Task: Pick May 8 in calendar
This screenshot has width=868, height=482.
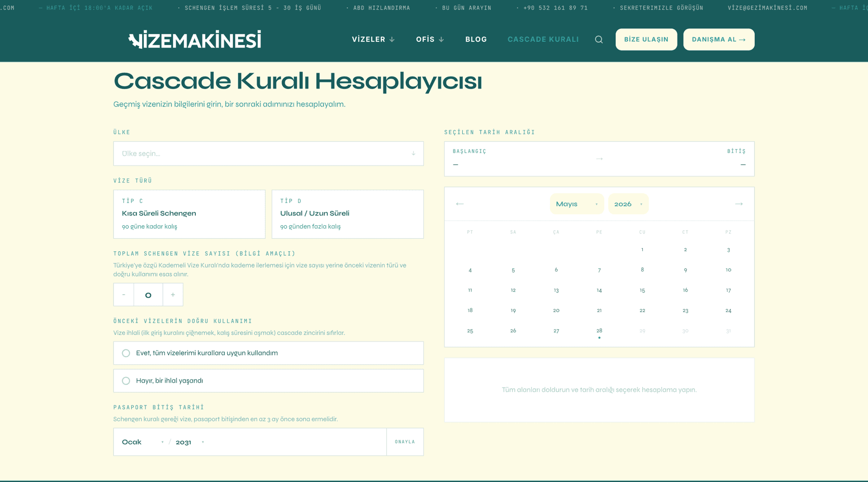Action: click(642, 270)
